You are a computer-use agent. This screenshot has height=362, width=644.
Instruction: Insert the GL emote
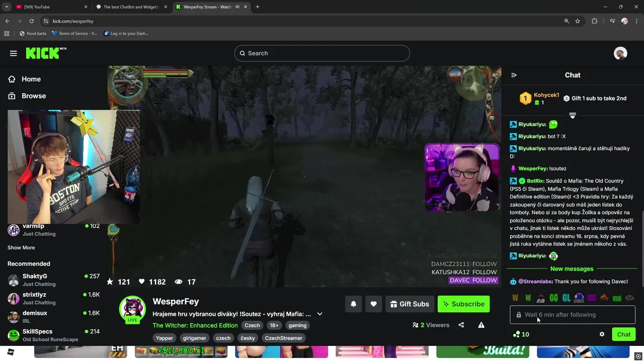click(x=567, y=298)
